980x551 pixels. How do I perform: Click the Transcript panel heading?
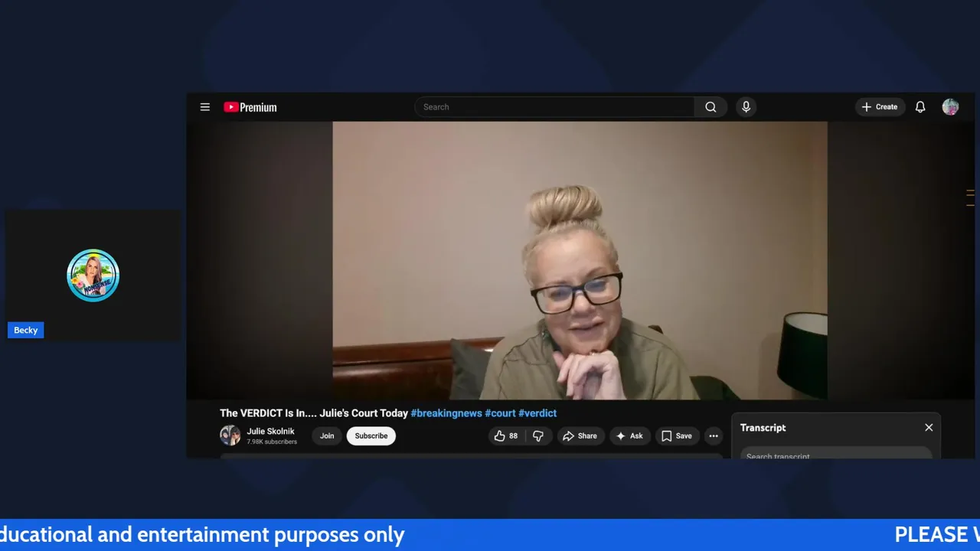763,428
